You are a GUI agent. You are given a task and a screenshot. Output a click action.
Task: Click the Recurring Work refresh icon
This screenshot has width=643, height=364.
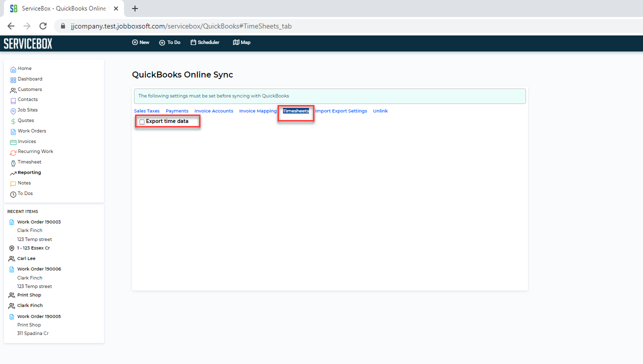click(x=13, y=152)
